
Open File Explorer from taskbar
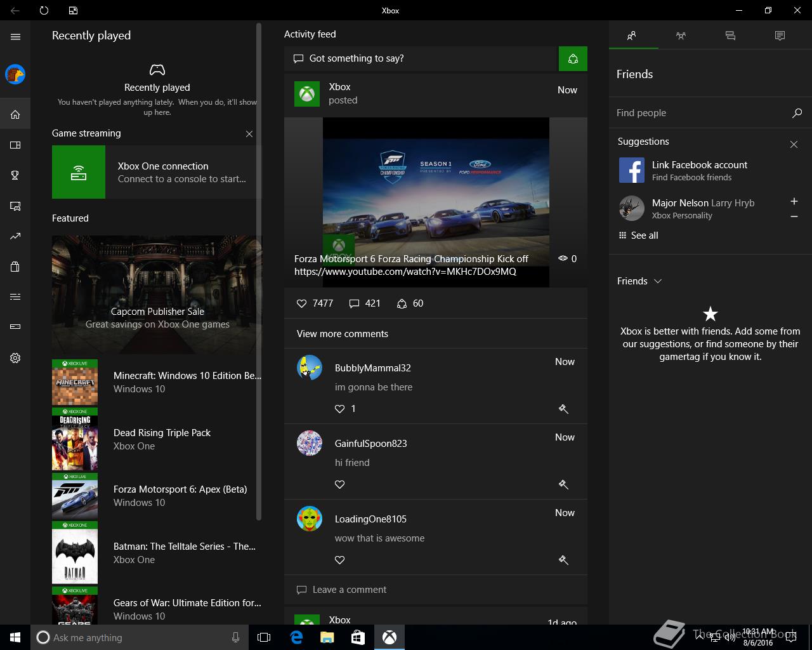[327, 637]
